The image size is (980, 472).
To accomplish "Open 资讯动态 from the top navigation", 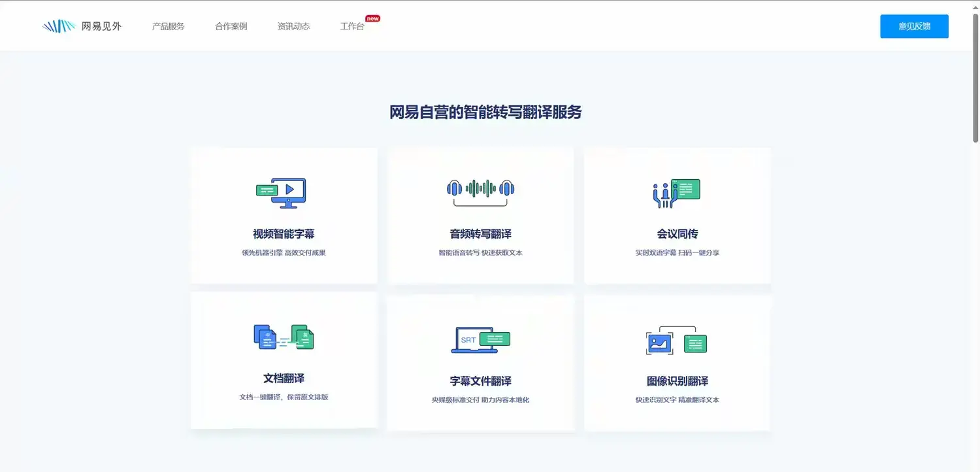I will click(x=293, y=26).
